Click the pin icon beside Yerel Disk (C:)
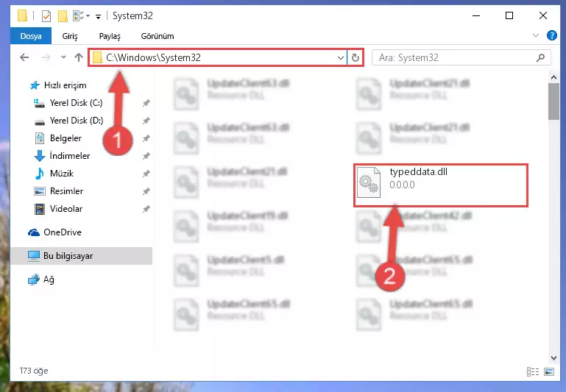 [146, 103]
